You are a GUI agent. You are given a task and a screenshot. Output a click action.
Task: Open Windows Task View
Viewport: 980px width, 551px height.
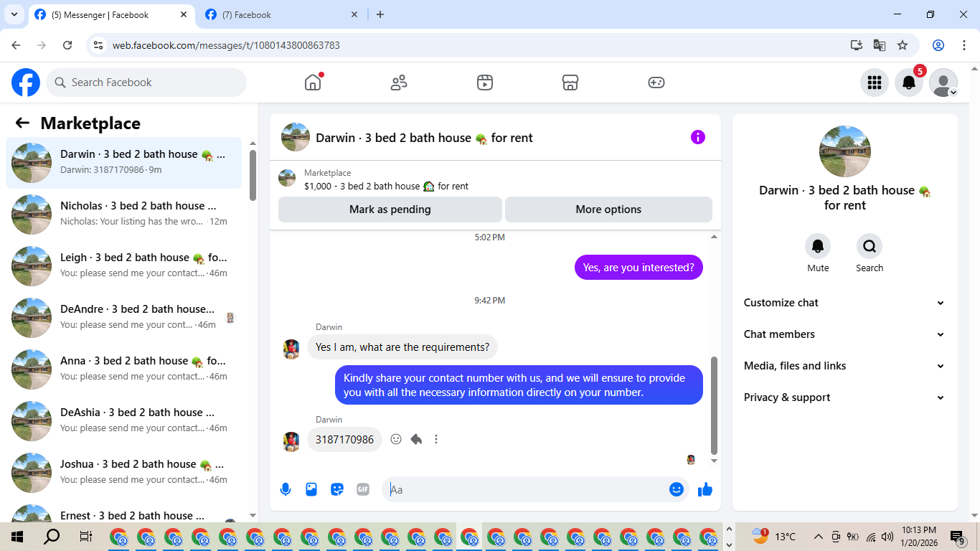86,537
